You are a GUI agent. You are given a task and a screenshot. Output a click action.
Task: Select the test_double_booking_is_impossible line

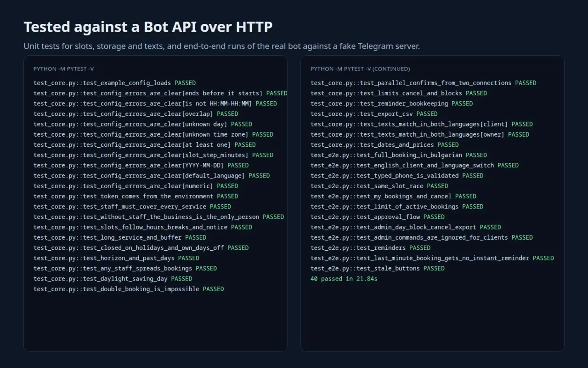tap(129, 289)
